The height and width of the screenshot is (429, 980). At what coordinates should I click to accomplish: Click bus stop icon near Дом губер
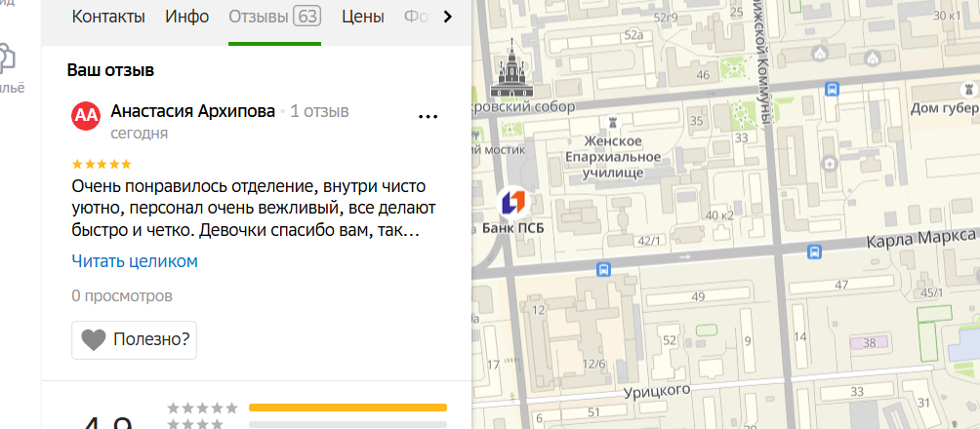click(x=832, y=89)
